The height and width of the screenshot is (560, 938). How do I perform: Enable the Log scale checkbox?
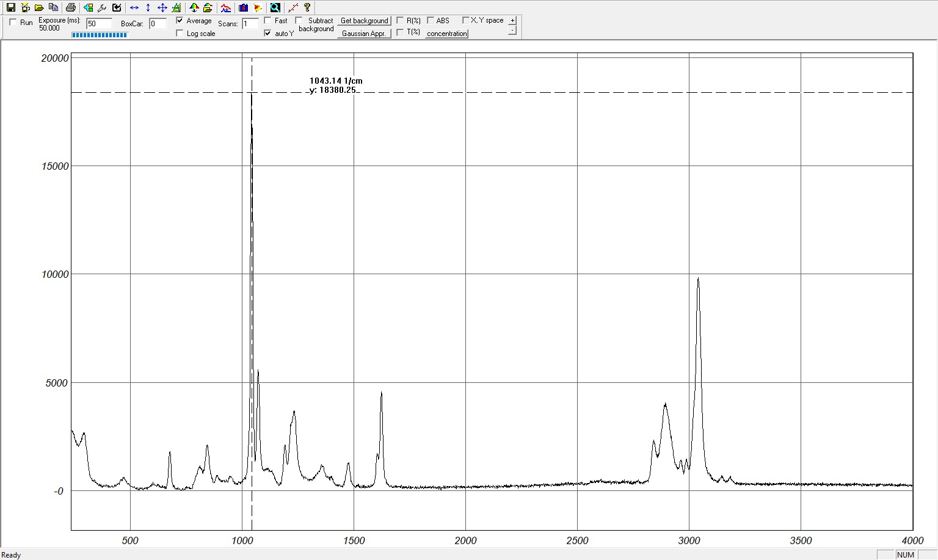180,34
